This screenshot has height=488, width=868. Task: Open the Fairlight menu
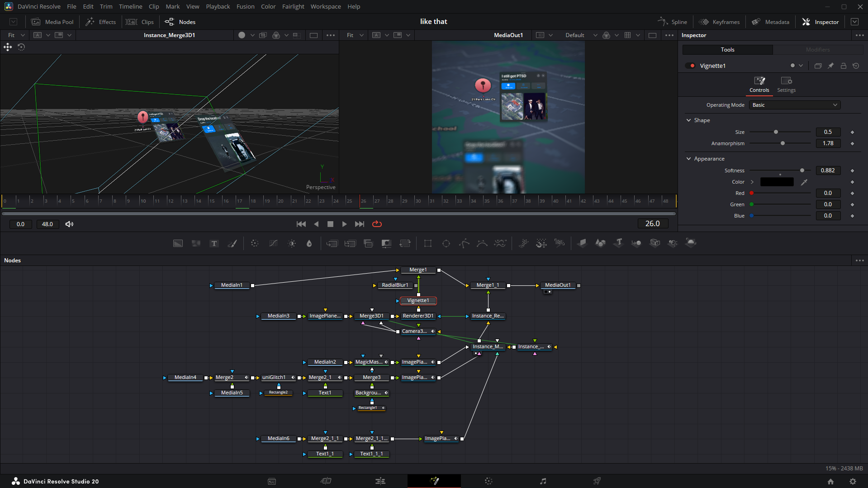click(x=293, y=6)
